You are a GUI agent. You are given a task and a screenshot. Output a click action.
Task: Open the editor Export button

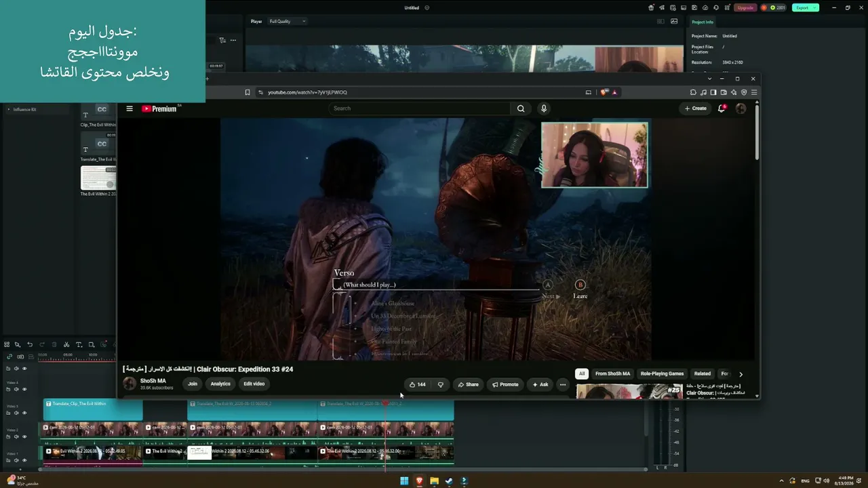tap(802, 7)
